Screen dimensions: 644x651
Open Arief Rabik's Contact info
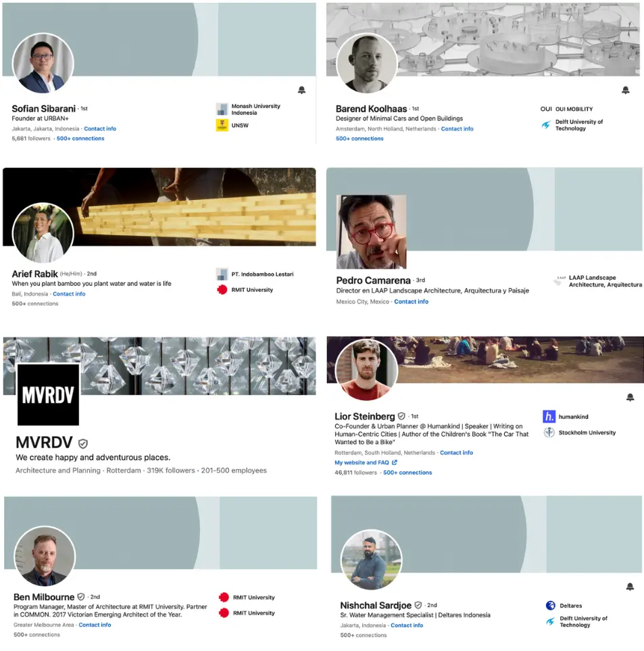[x=69, y=294]
